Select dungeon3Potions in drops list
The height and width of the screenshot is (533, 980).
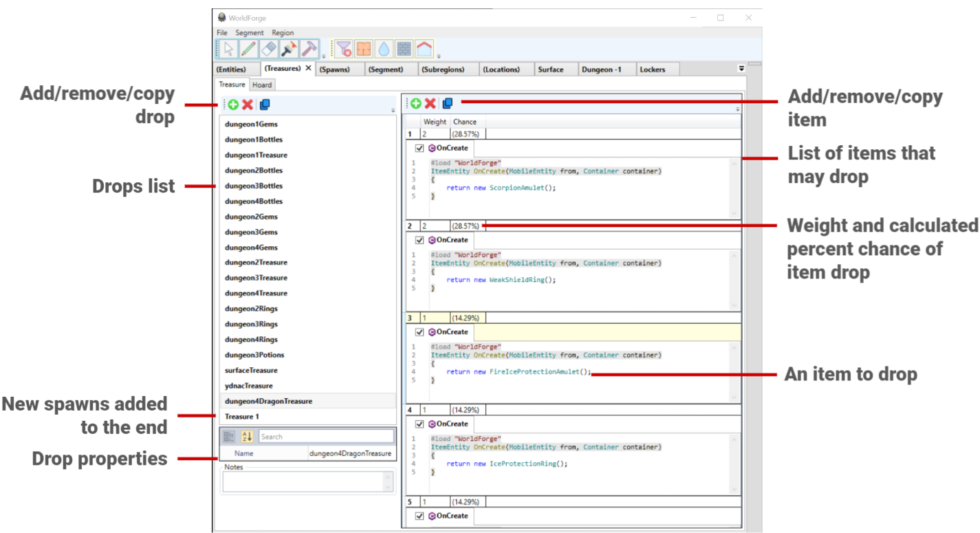pyautogui.click(x=254, y=355)
